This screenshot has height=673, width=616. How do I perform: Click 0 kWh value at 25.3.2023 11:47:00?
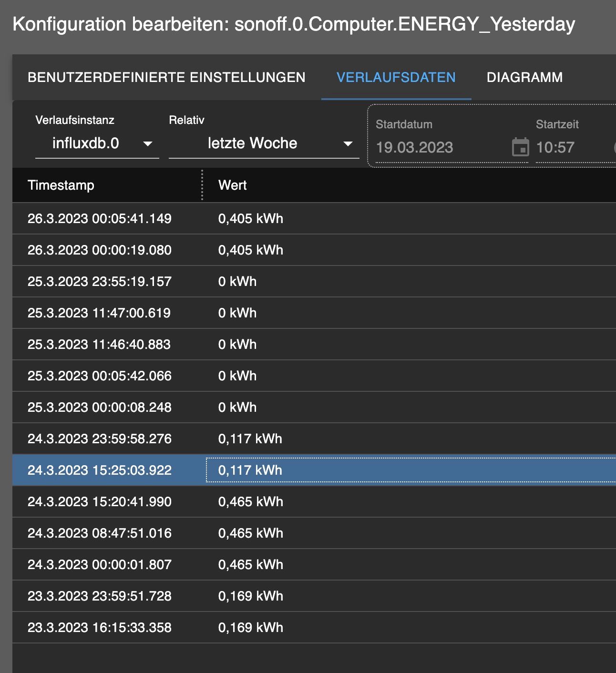point(237,313)
